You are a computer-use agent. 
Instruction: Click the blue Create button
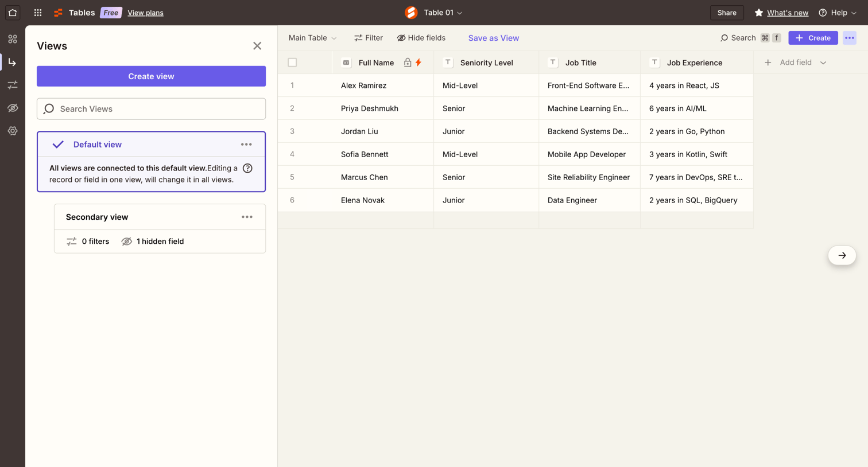(813, 38)
